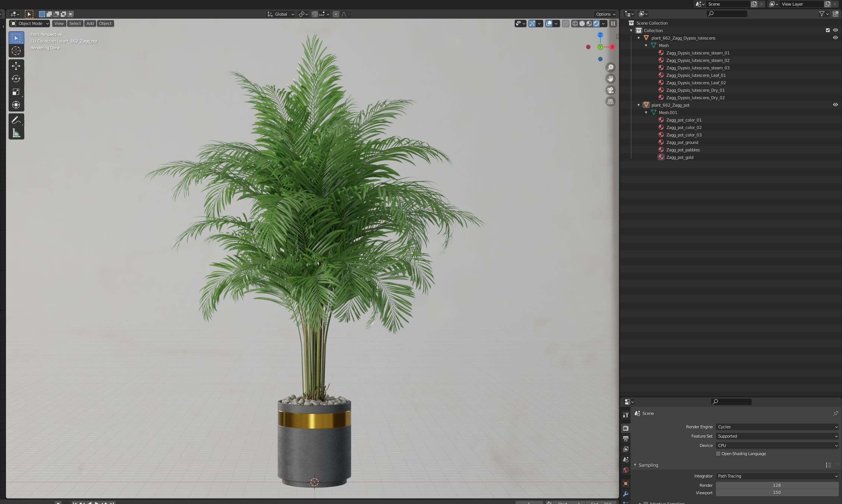Click the Viewport samples field
842x504 pixels.
pyautogui.click(x=777, y=492)
